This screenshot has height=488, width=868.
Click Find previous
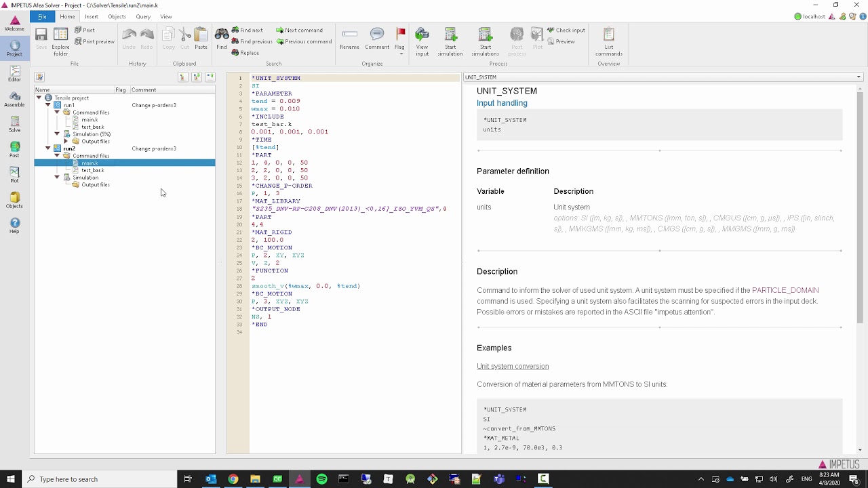pos(252,41)
